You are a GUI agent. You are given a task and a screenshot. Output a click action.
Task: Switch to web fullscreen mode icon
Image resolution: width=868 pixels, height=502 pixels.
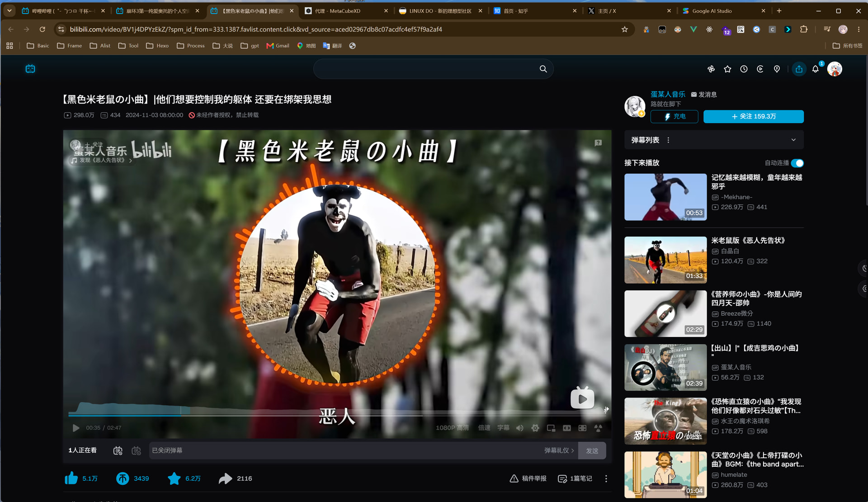tap(583, 428)
